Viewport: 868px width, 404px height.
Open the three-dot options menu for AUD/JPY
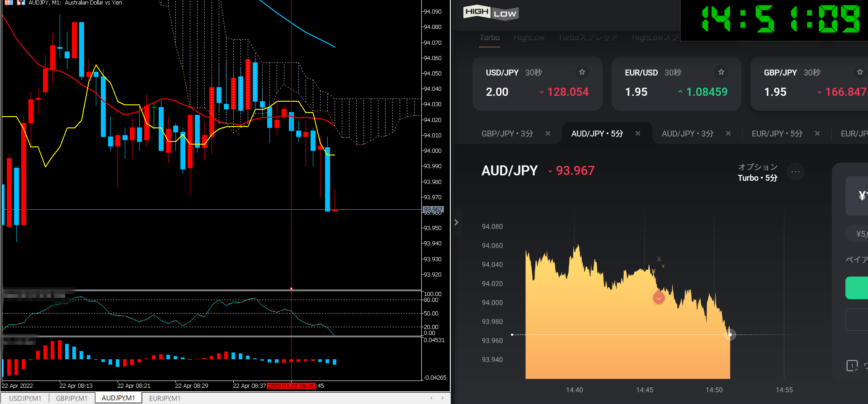click(796, 172)
